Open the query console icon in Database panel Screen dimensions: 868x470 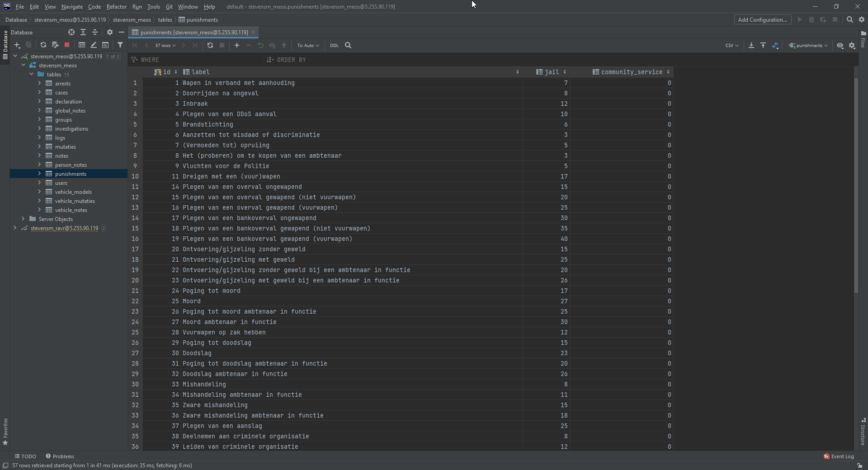coord(105,45)
